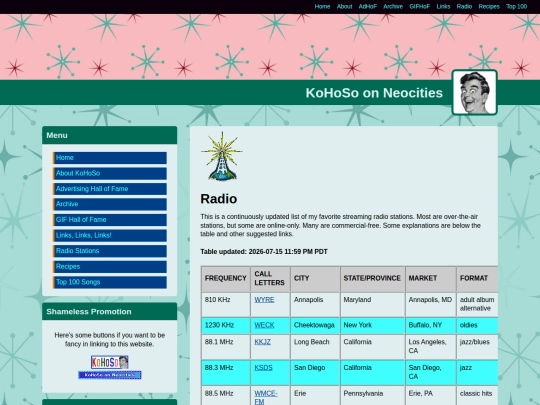Click the adult album alternative format cell

pyautogui.click(x=477, y=304)
